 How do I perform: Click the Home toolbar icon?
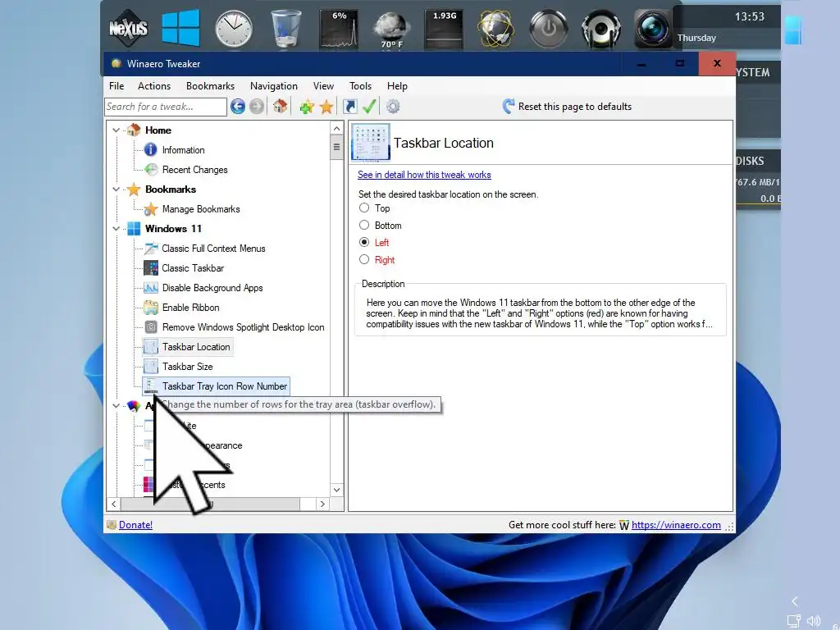[x=281, y=106]
